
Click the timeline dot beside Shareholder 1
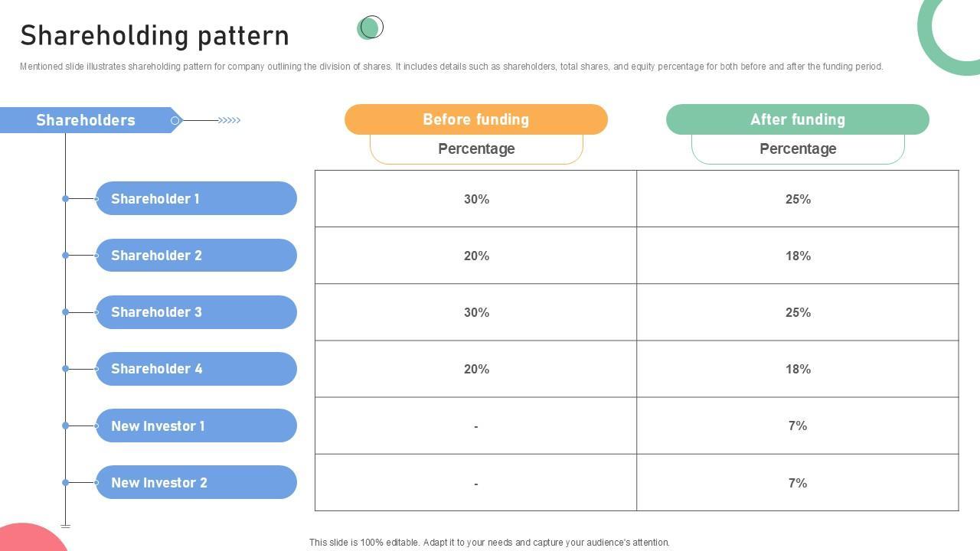[x=66, y=199]
